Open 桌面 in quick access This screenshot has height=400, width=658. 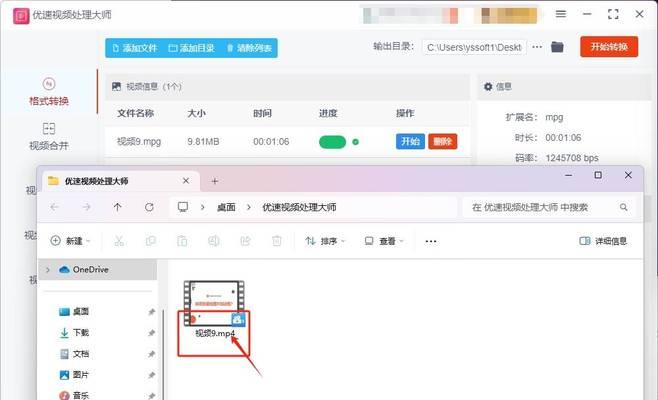[x=74, y=311]
